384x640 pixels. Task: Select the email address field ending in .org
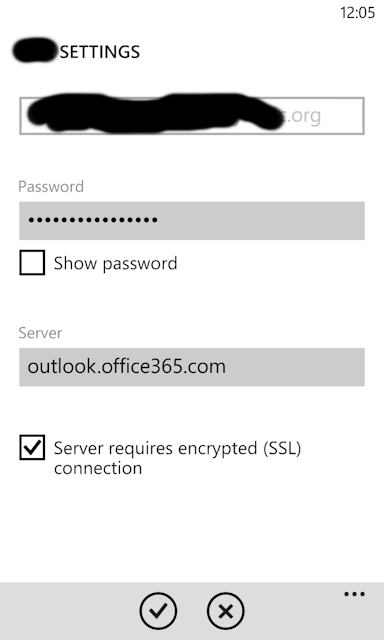tap(192, 116)
